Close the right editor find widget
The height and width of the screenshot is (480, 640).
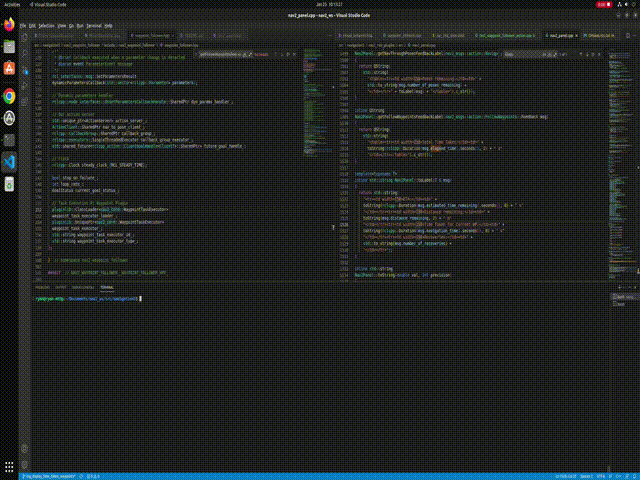click(x=600, y=54)
